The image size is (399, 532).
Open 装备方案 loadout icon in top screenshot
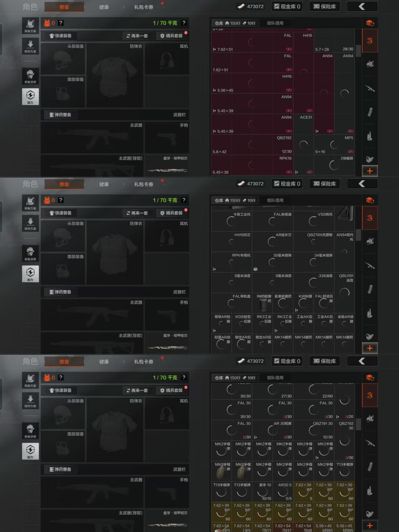(30, 26)
